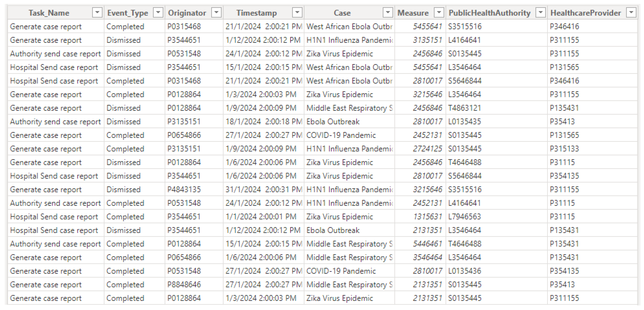Select the COVID-19 Pandemic cell with measure 2452131

pos(341,135)
